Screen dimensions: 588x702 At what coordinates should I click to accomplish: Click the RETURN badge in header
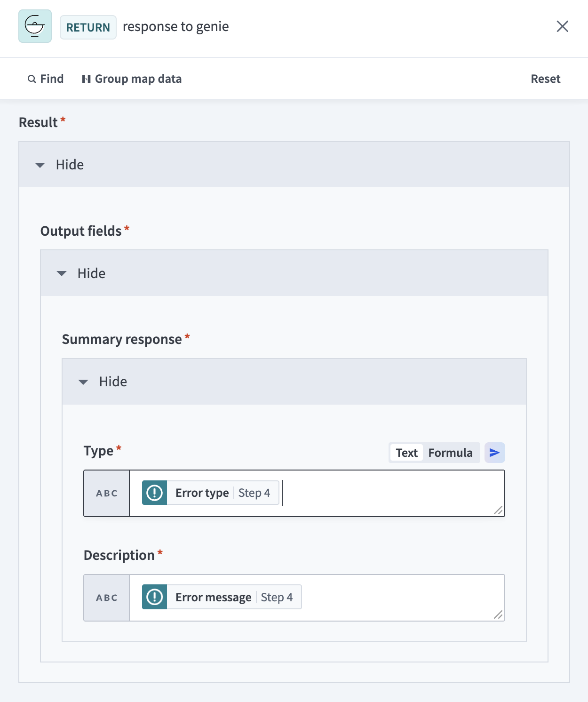(88, 27)
